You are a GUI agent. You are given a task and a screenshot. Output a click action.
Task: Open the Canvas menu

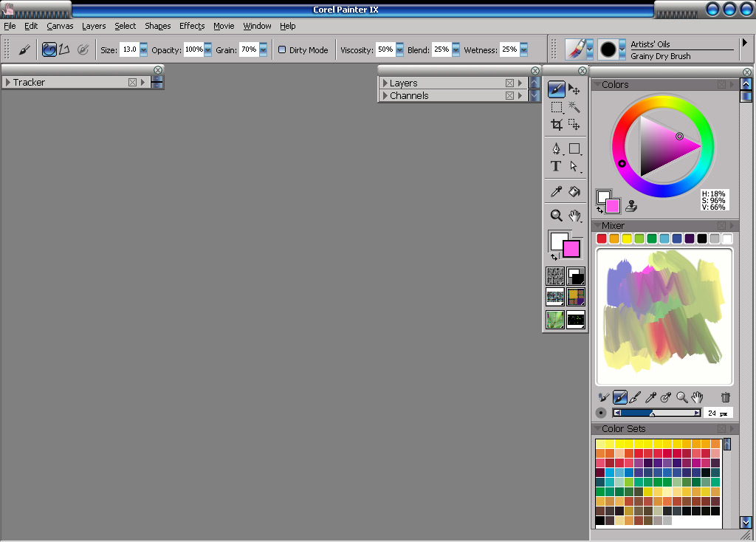[x=60, y=26]
